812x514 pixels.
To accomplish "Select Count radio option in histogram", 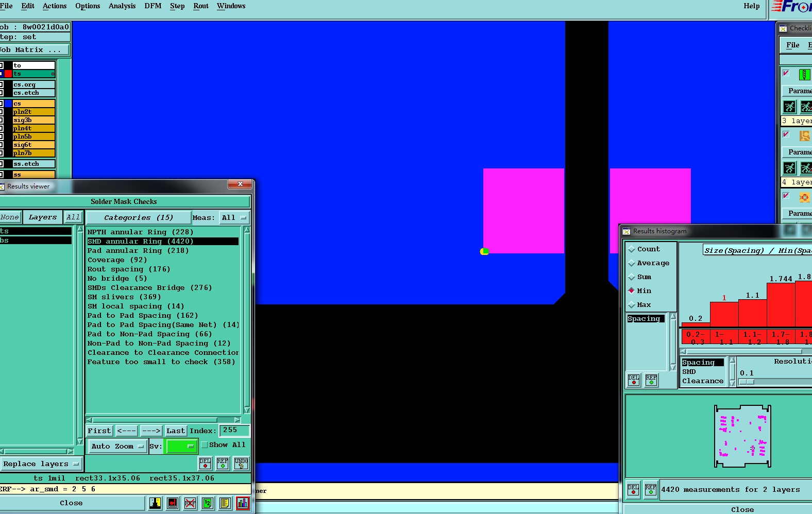I will click(x=632, y=249).
